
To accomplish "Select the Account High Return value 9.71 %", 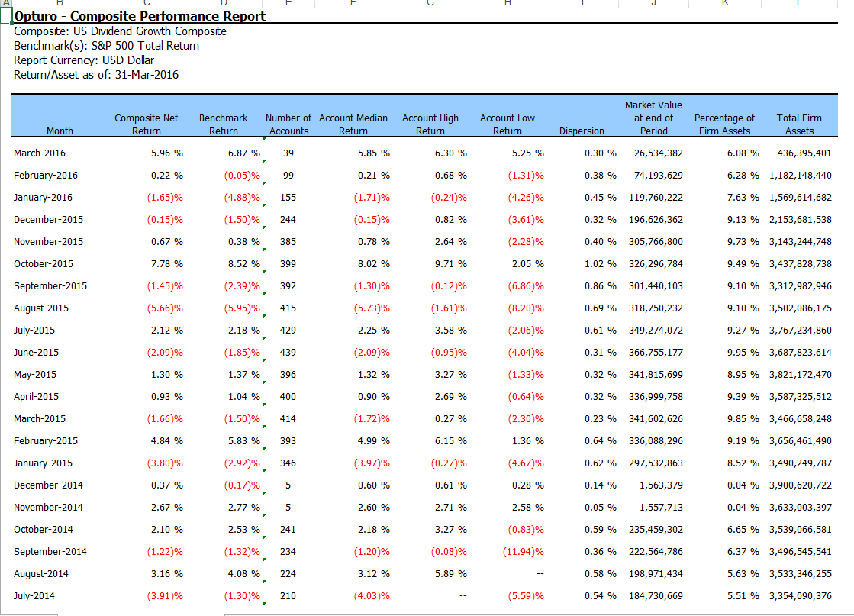I will 450,264.
